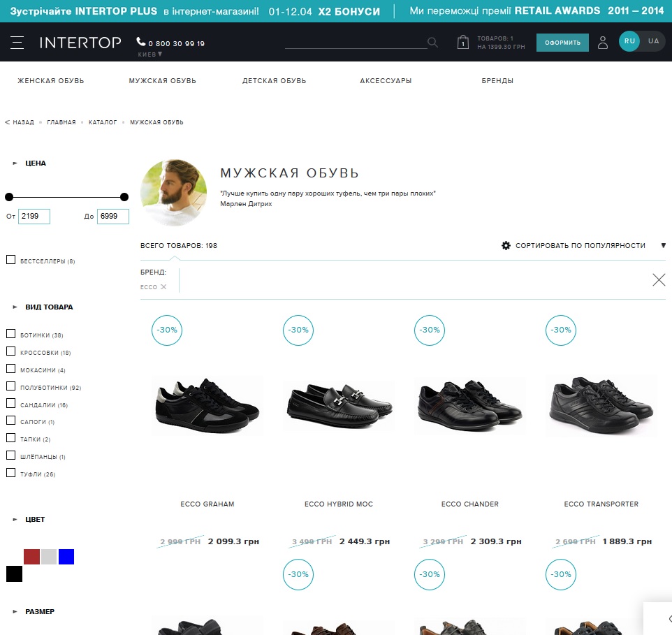The height and width of the screenshot is (635, 672).
Task: Remove the ECCO brand filter tag
Action: point(163,287)
